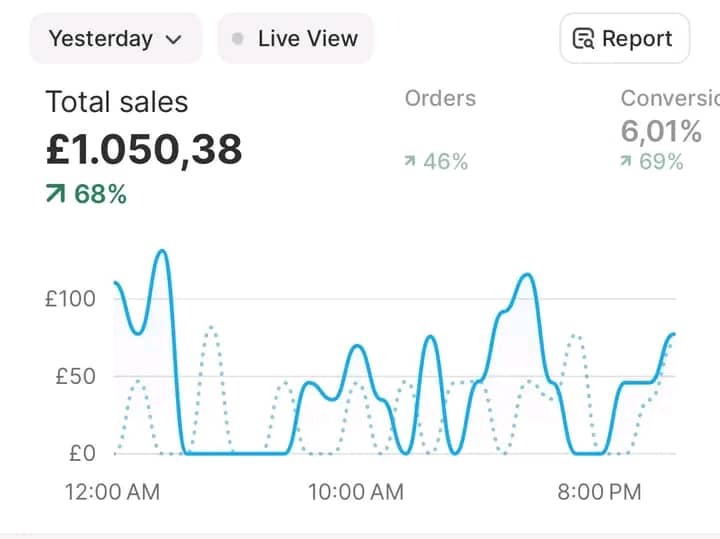Click the grey status dot in Live View
The width and height of the screenshot is (720, 539).
coord(238,39)
